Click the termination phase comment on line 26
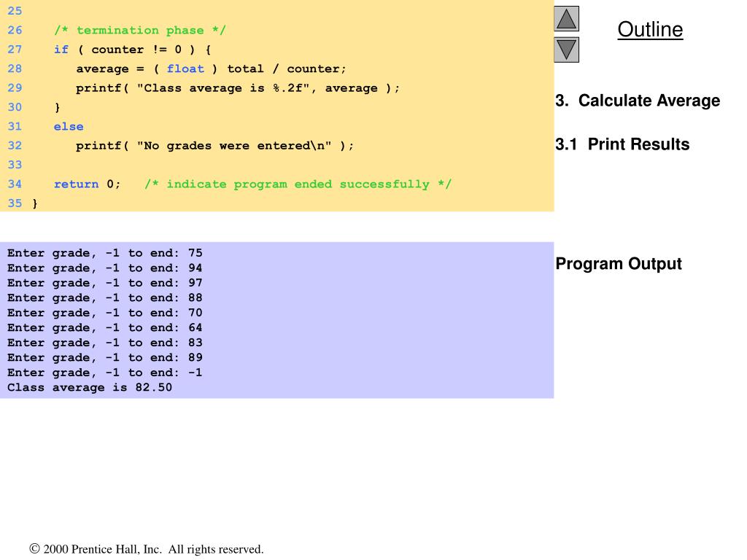The image size is (747, 560). 139,31
